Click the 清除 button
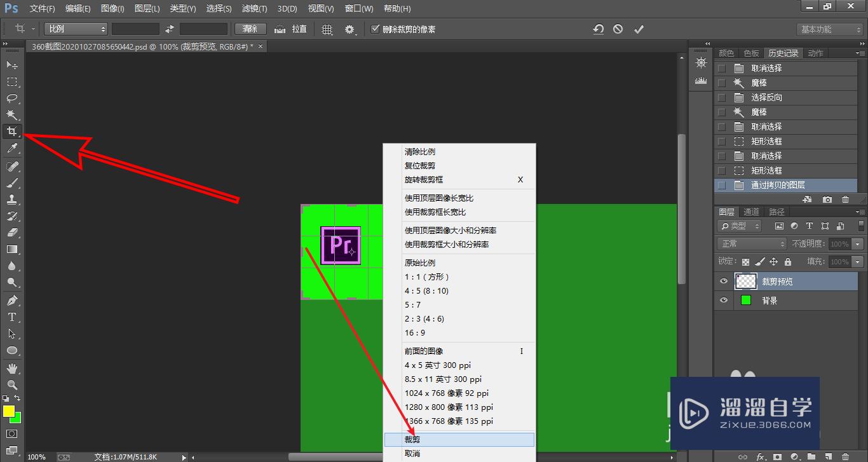Viewport: 868px width, 462px height. [250, 29]
